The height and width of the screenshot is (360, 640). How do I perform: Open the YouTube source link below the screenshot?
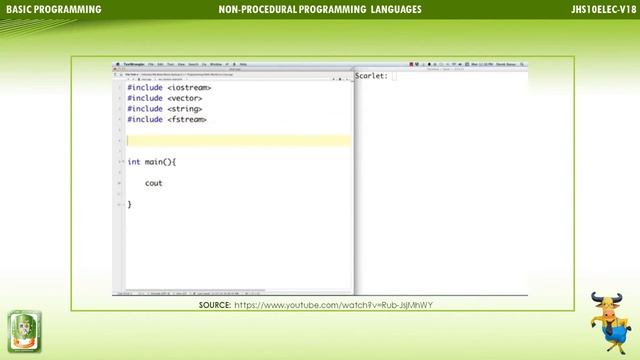[x=333, y=305]
